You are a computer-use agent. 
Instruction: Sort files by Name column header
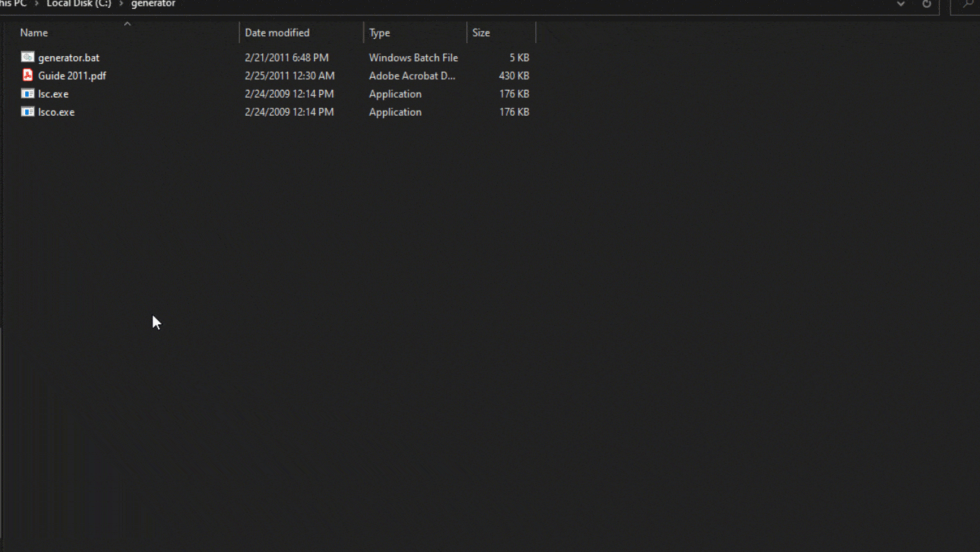[34, 33]
